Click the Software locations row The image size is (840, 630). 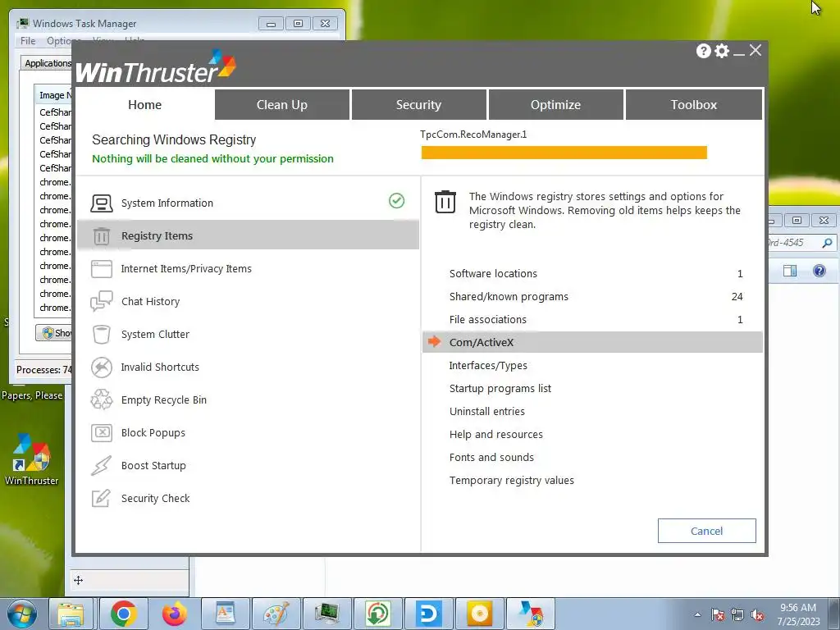point(592,274)
